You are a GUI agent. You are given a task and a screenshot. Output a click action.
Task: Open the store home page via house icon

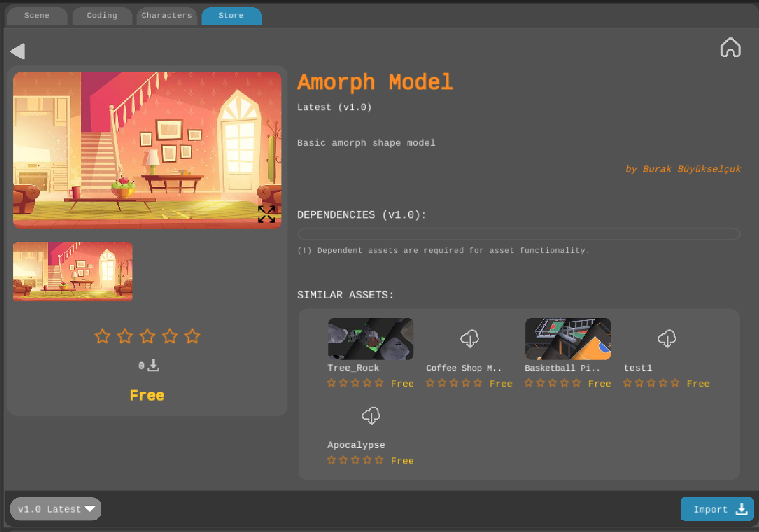point(730,47)
